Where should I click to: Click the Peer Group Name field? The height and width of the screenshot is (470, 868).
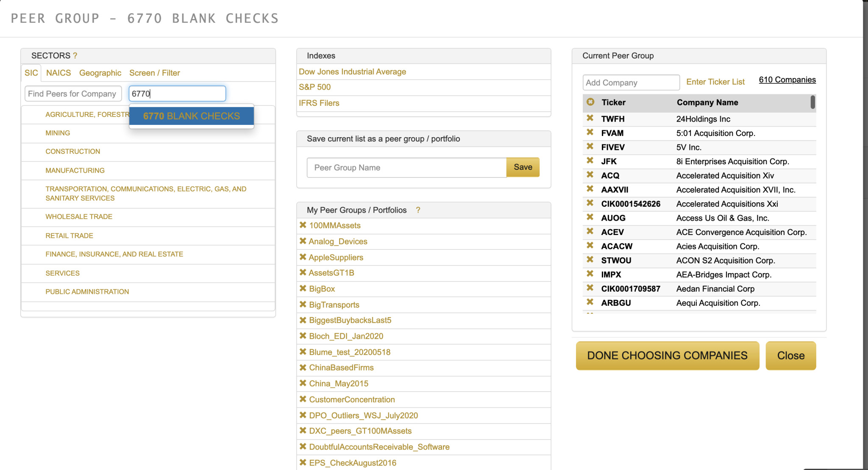point(406,168)
